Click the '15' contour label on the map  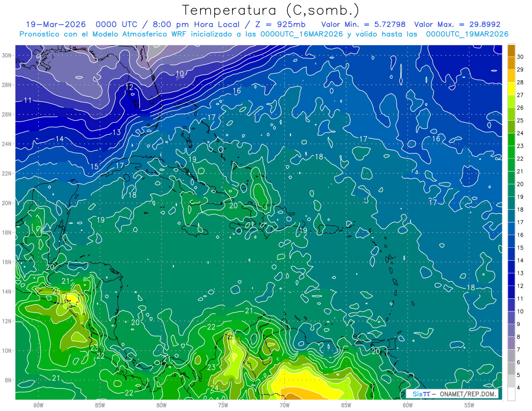click(x=94, y=167)
